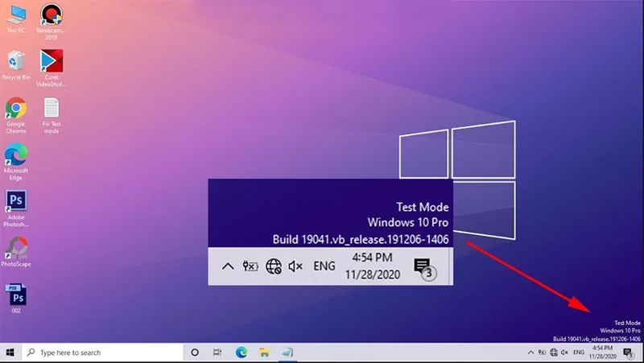Select the Adobe Photoshop desktop shortcut
Screen dimensions: 644x363
tap(15, 208)
